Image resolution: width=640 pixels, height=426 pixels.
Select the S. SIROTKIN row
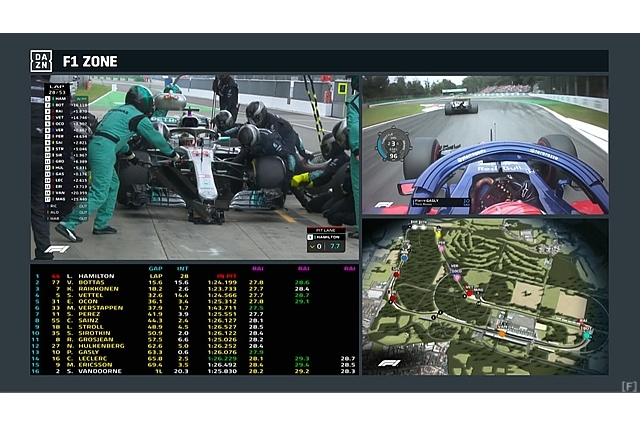[194, 333]
